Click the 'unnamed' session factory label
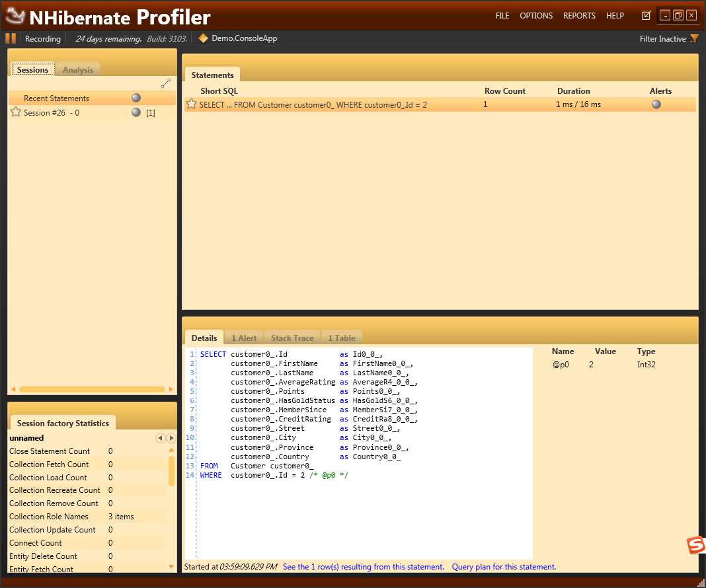Viewport: 706px width, 588px height. click(x=26, y=438)
